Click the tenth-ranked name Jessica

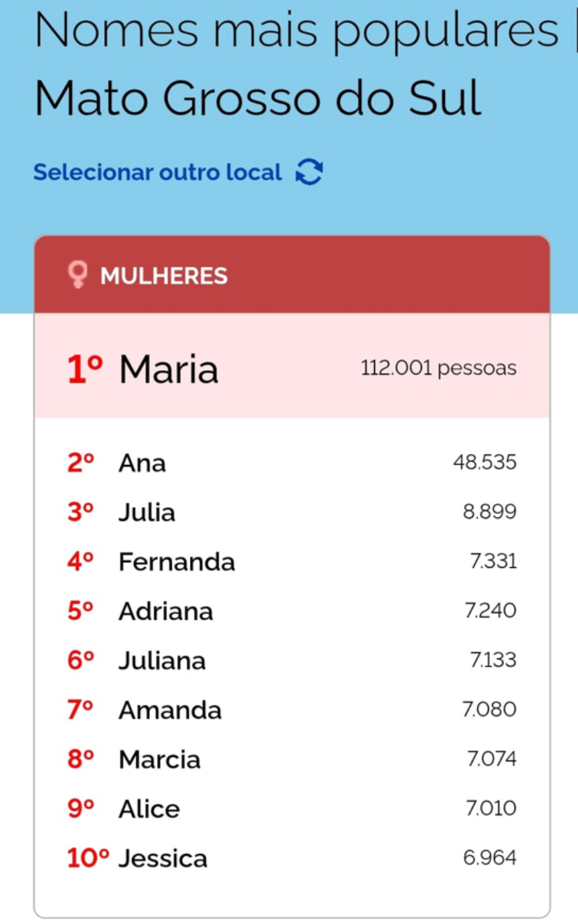point(163,858)
